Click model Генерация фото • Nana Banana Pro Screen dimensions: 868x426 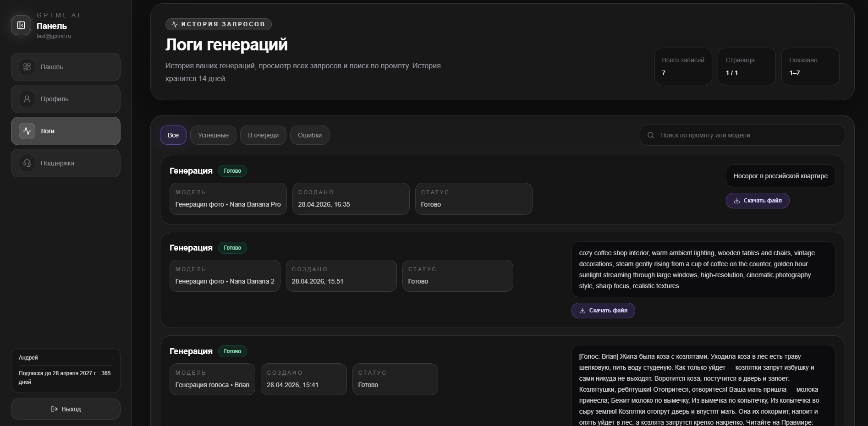coord(228,199)
